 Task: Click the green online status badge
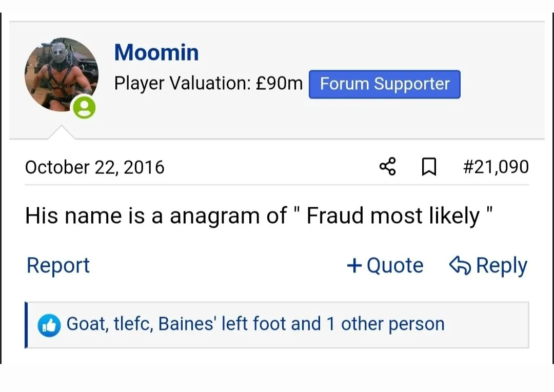(84, 108)
